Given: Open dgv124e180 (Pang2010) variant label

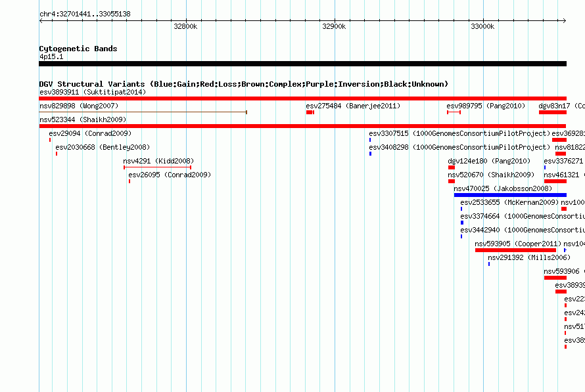Looking at the screenshot, I should click(489, 161).
